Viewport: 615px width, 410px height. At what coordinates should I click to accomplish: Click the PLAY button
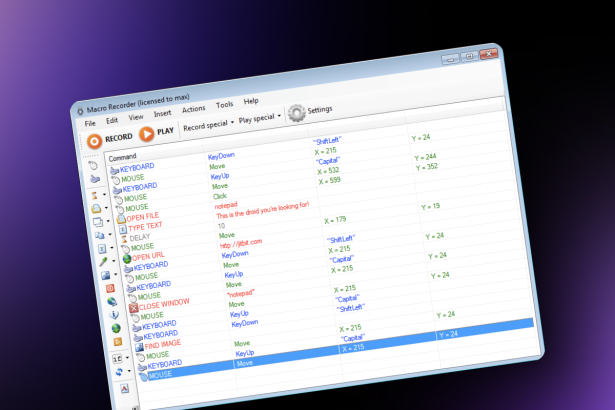156,133
